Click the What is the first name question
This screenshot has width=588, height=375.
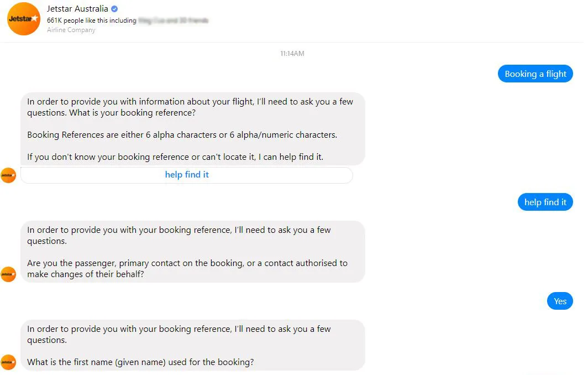click(140, 362)
